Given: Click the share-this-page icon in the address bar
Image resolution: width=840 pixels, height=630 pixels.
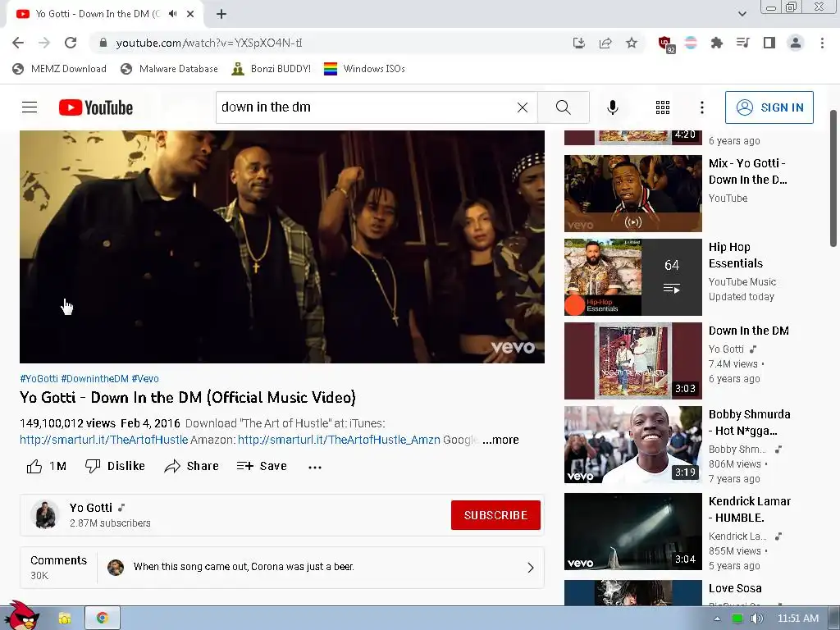Looking at the screenshot, I should [x=605, y=43].
